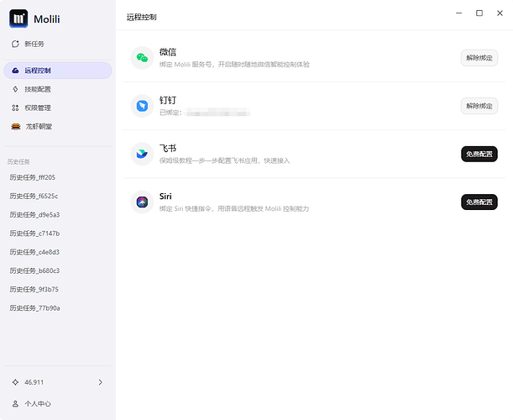
Task: Minimize the Molili window
Action: tap(459, 13)
